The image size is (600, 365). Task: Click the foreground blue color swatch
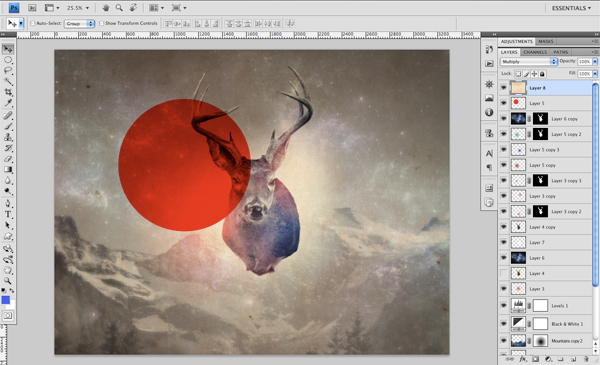tap(6, 300)
